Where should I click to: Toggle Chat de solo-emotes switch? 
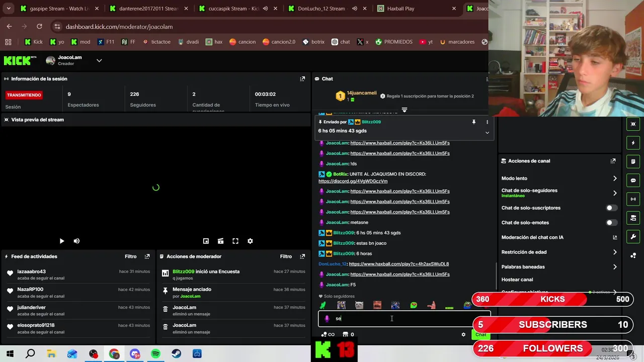611,223
